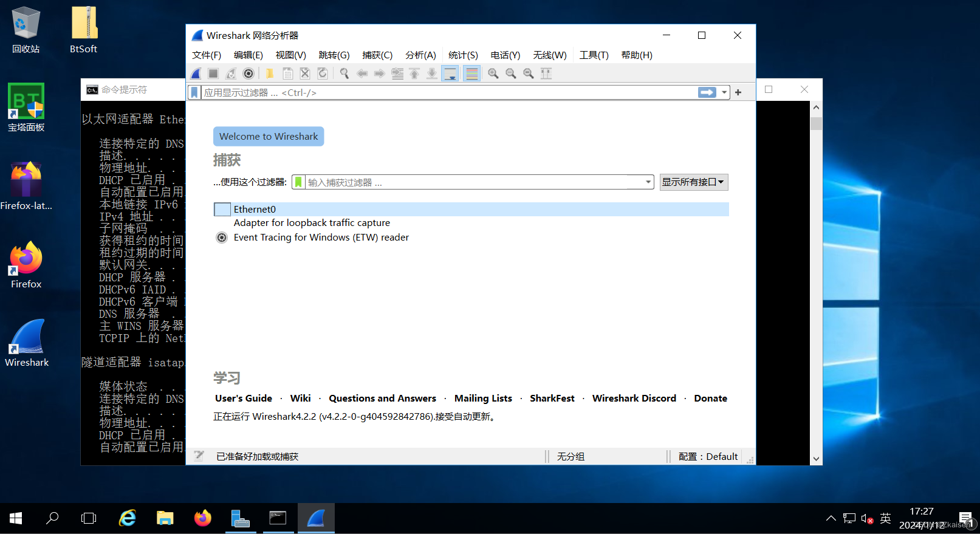Screen dimensions: 980x534
Task: Reset text to normal size
Action: (x=529, y=74)
